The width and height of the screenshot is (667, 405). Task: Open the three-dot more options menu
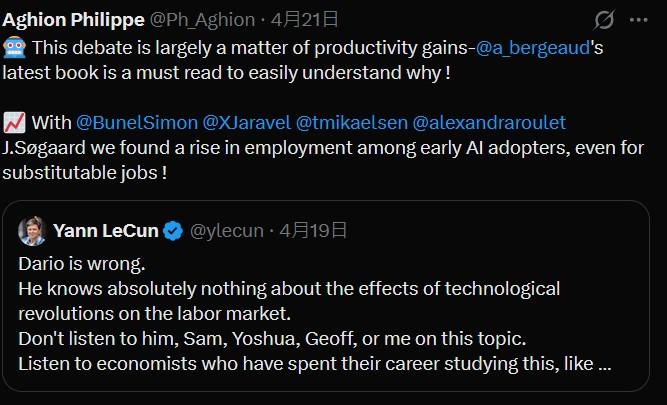pos(638,19)
